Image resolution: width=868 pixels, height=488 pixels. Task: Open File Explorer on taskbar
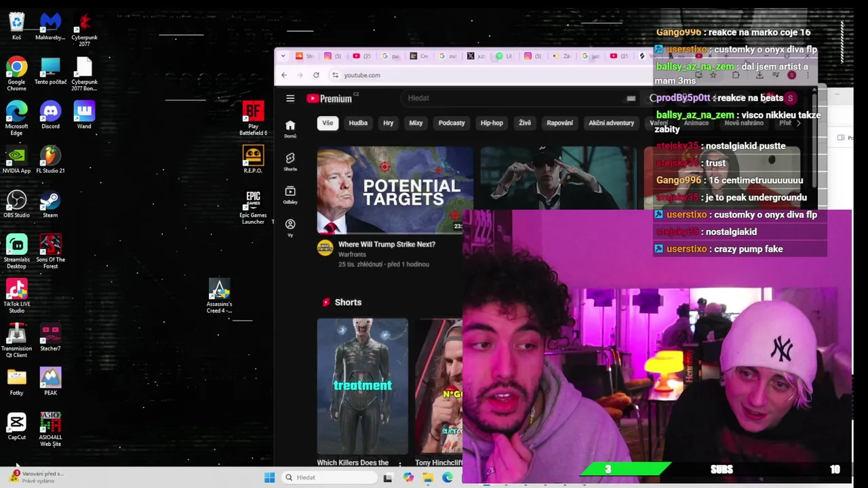pos(428,478)
